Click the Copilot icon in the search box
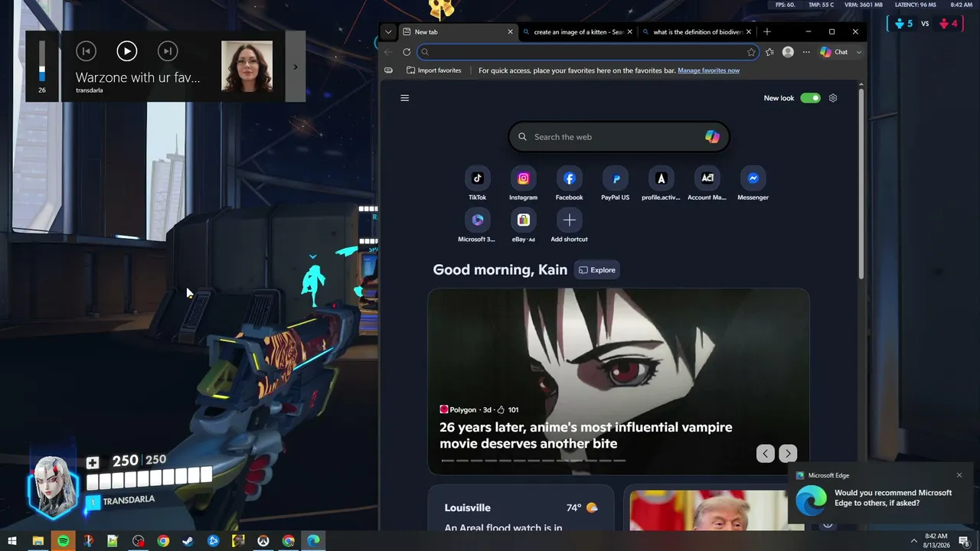This screenshot has width=980, height=551. click(712, 137)
